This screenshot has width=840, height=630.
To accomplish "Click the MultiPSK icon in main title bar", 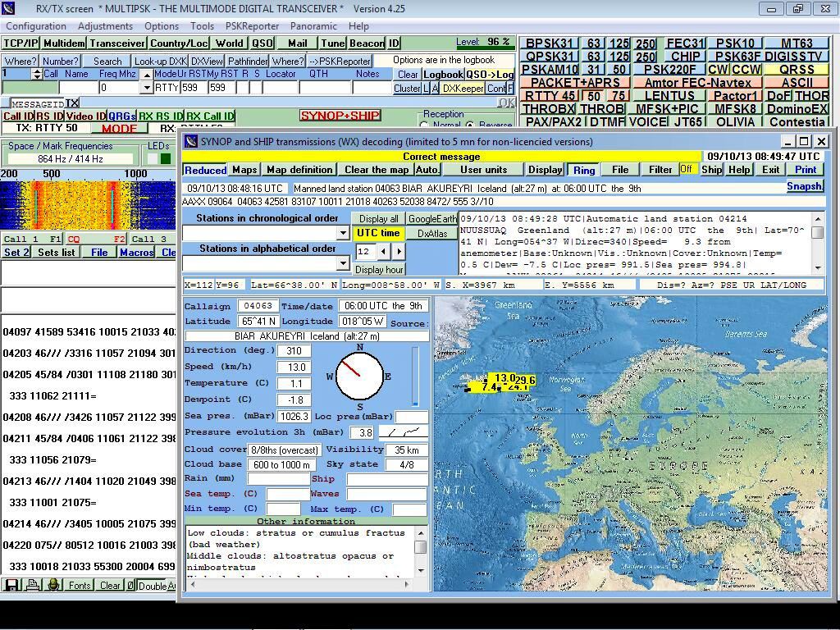I will pos(9,8).
